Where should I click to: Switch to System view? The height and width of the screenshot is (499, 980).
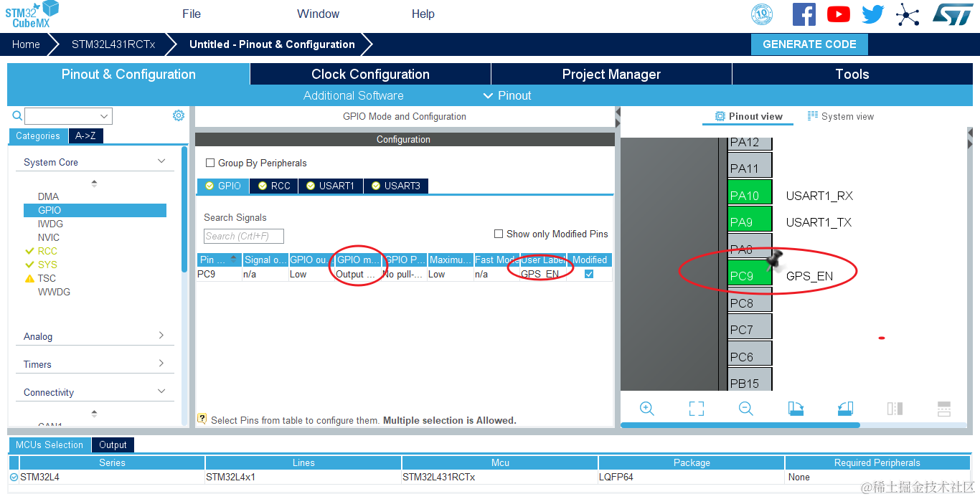[841, 116]
